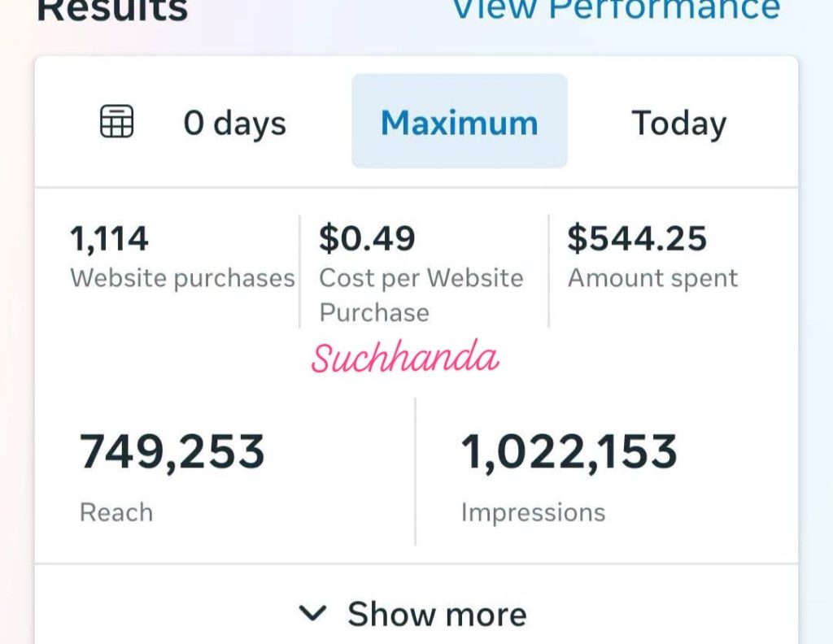Open the View Performance link

pos(617,10)
